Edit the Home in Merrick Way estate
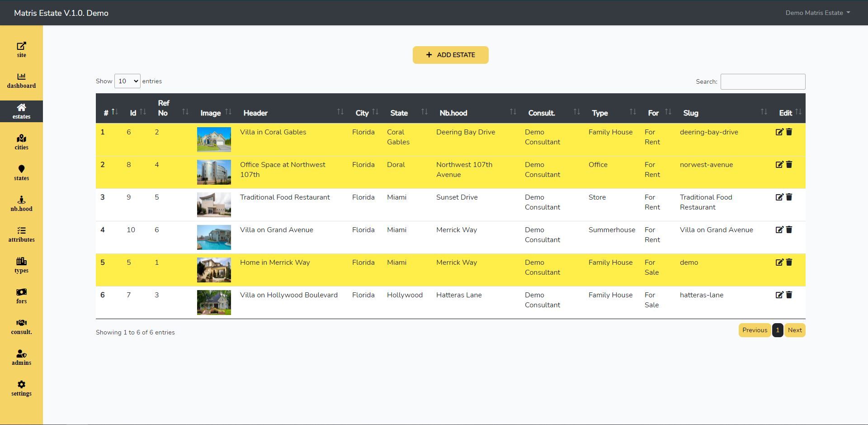 coord(779,262)
